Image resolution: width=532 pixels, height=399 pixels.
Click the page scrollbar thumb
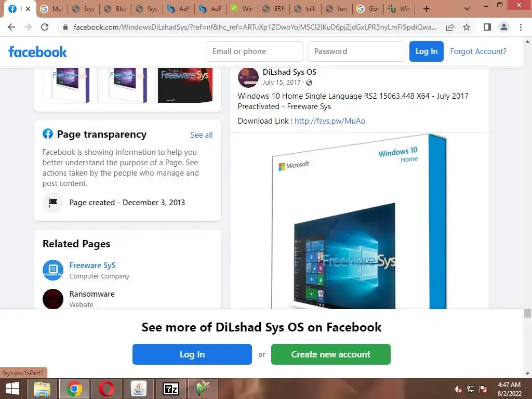pyautogui.click(x=527, y=313)
